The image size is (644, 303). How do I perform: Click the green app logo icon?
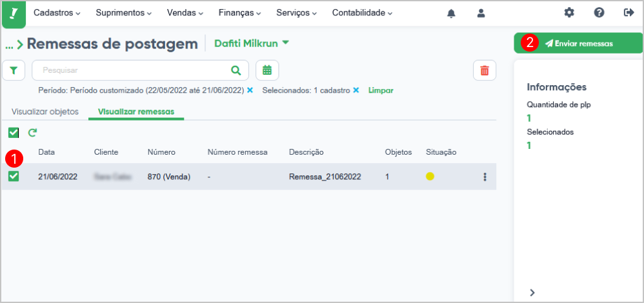click(x=14, y=14)
